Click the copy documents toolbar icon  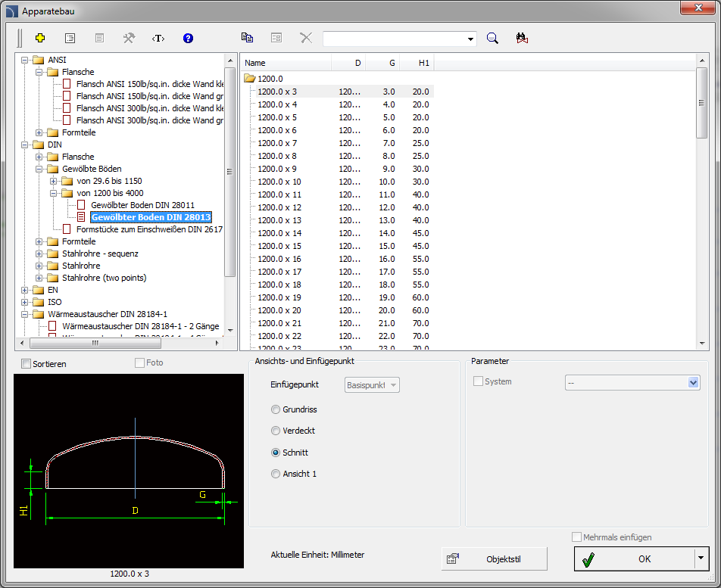[x=247, y=38]
